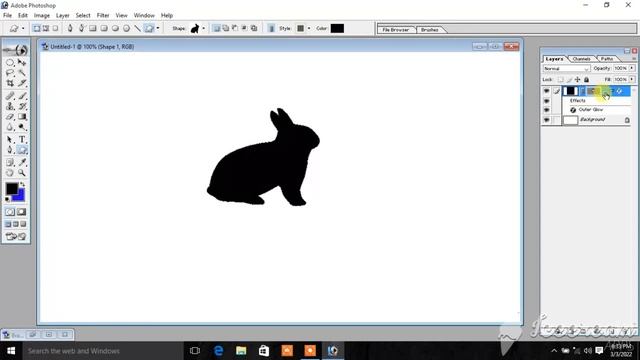Image resolution: width=640 pixels, height=360 pixels.
Task: Open the Brushes tab
Action: (429, 30)
